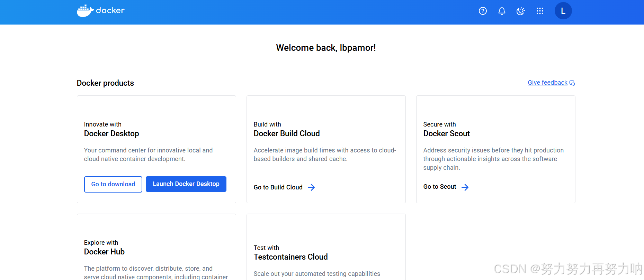Click the 'Test with' label
Image resolution: width=644 pixels, height=280 pixels.
pos(266,248)
